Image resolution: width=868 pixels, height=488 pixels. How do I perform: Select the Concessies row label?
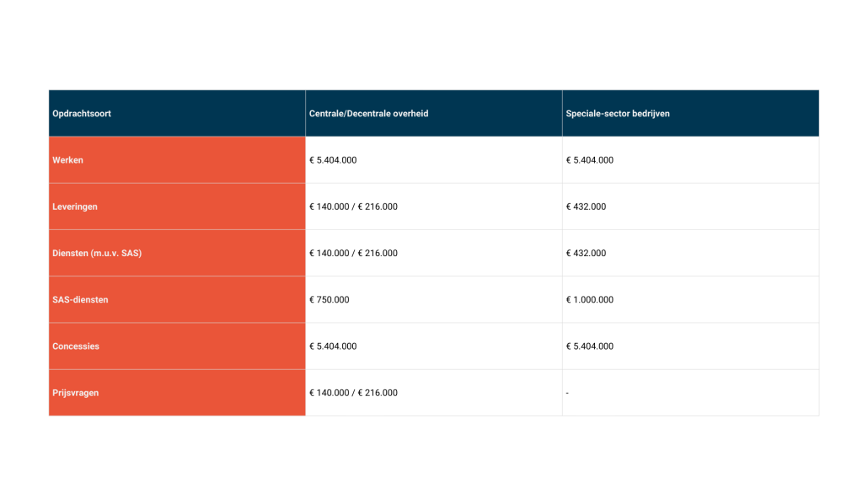click(76, 346)
